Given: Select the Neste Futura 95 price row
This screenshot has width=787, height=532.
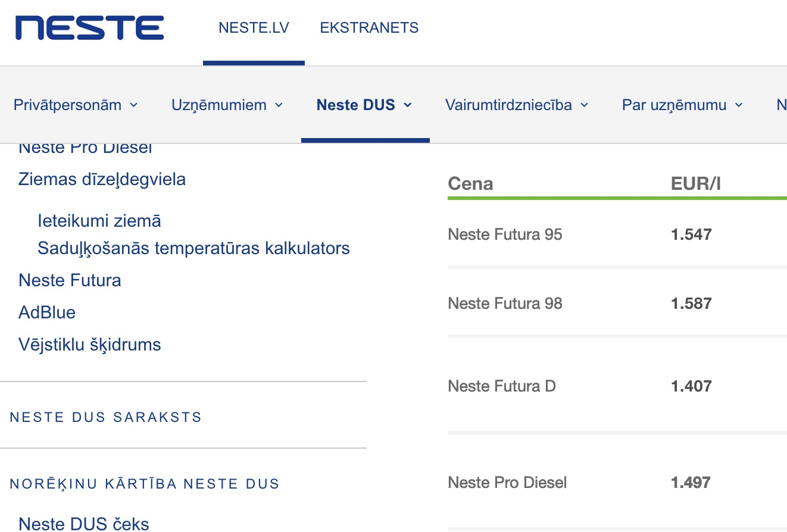Looking at the screenshot, I should 505,234.
